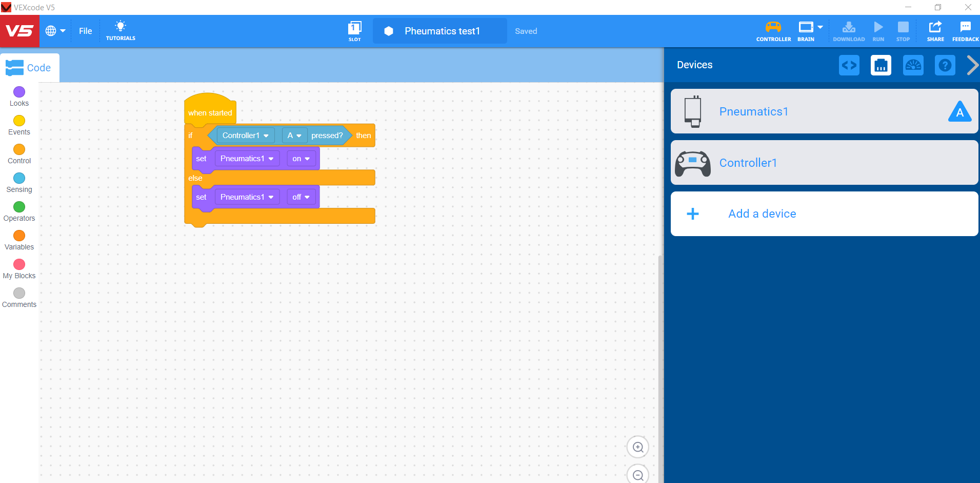Click Add a device
The image size is (980, 483).
pyautogui.click(x=825, y=214)
